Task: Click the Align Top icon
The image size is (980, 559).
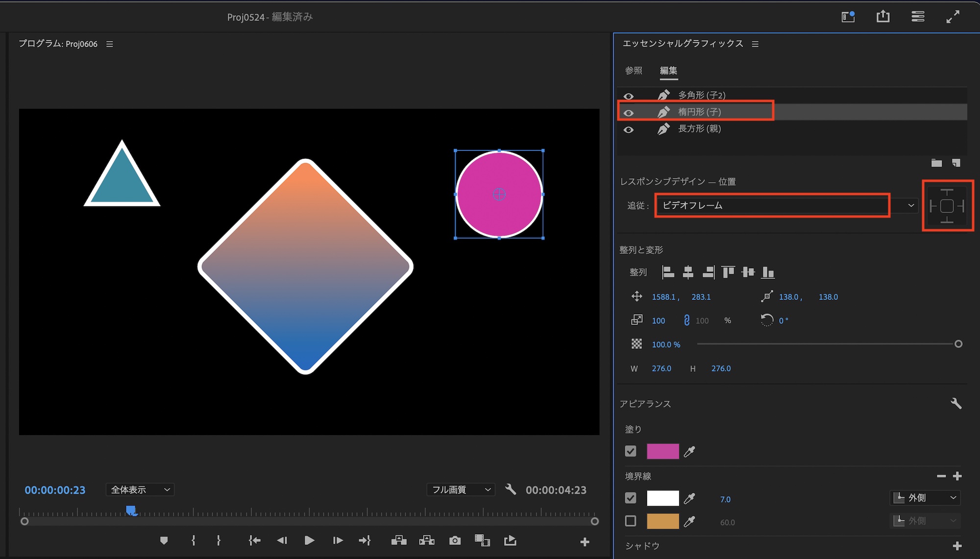Action: click(728, 272)
